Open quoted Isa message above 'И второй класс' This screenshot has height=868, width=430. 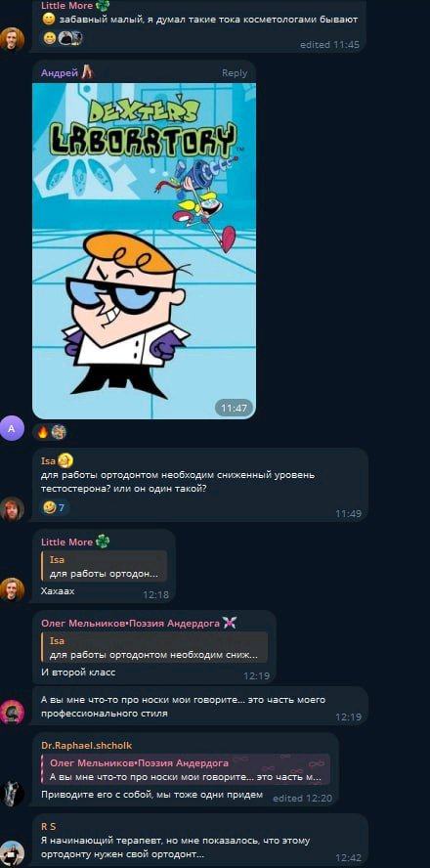153,647
